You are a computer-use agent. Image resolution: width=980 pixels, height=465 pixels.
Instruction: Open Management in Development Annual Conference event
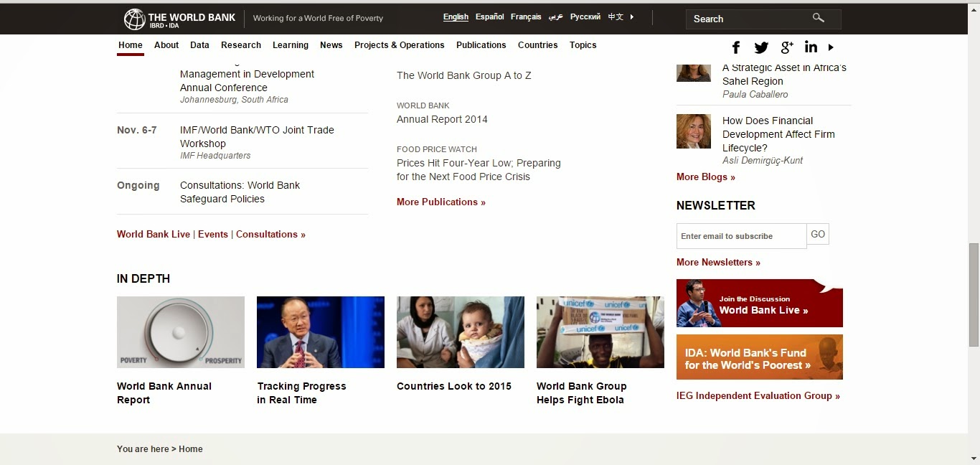pyautogui.click(x=248, y=80)
